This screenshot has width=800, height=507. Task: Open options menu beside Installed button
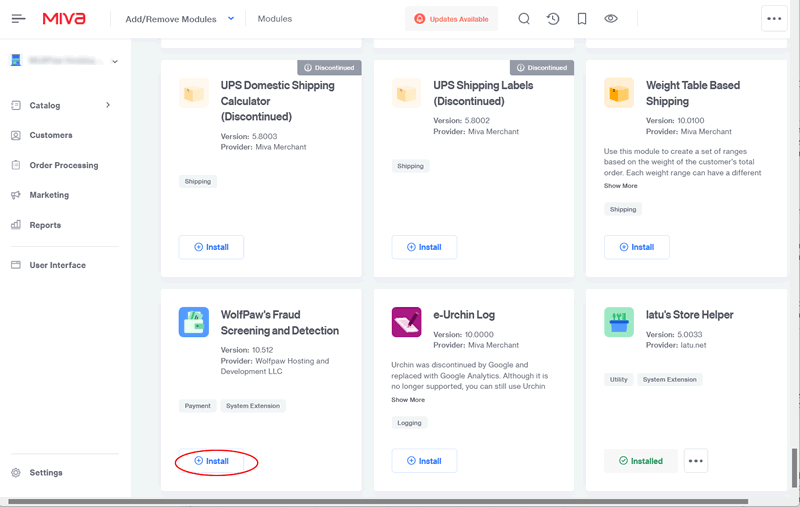tap(696, 461)
